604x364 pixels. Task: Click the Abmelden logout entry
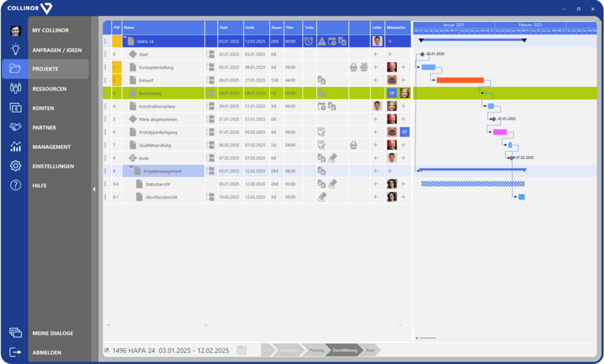click(47, 353)
